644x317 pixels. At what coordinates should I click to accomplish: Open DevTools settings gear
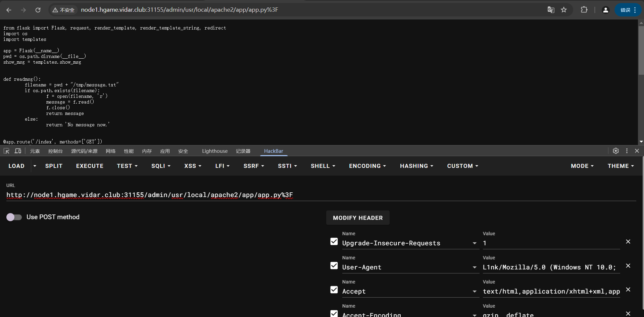(615, 151)
